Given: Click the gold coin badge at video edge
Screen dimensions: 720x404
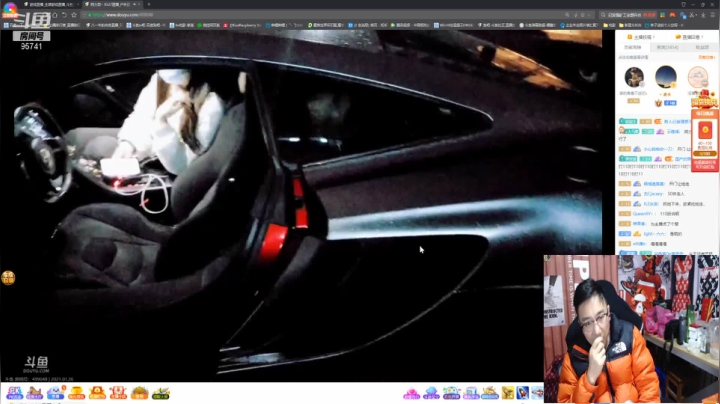Looking at the screenshot, I should pos(8,278).
